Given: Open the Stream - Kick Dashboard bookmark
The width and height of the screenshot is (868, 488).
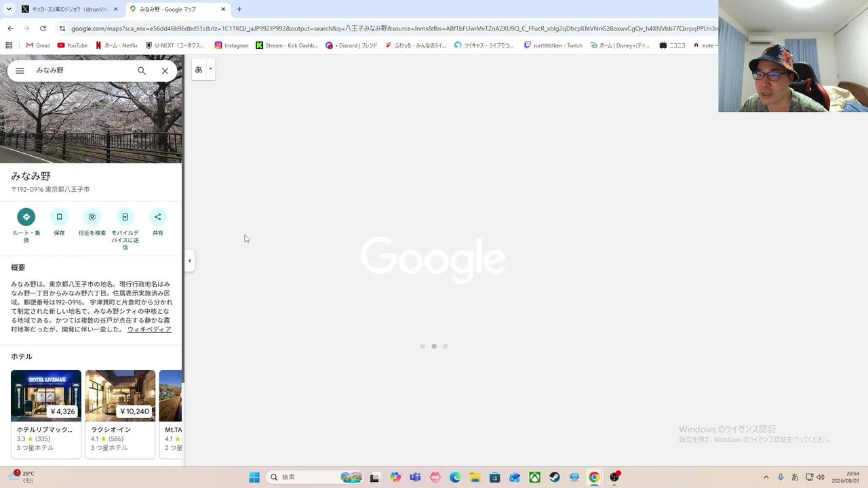Looking at the screenshot, I should pyautogui.click(x=286, y=45).
